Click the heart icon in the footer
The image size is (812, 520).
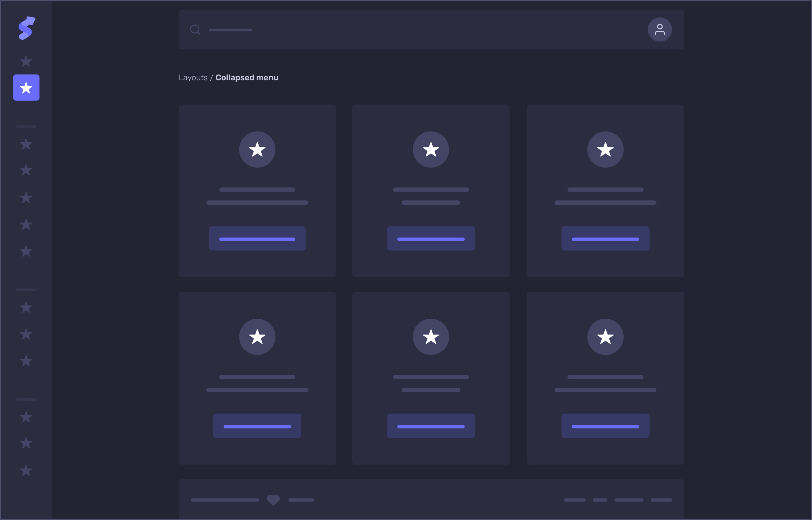click(x=273, y=500)
